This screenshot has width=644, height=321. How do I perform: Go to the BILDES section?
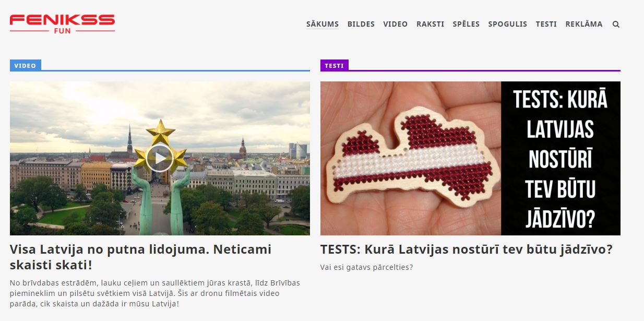[x=361, y=24]
